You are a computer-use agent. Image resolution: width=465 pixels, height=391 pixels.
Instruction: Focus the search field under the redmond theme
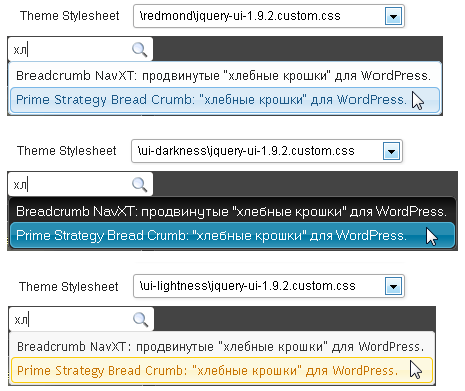click(80, 49)
